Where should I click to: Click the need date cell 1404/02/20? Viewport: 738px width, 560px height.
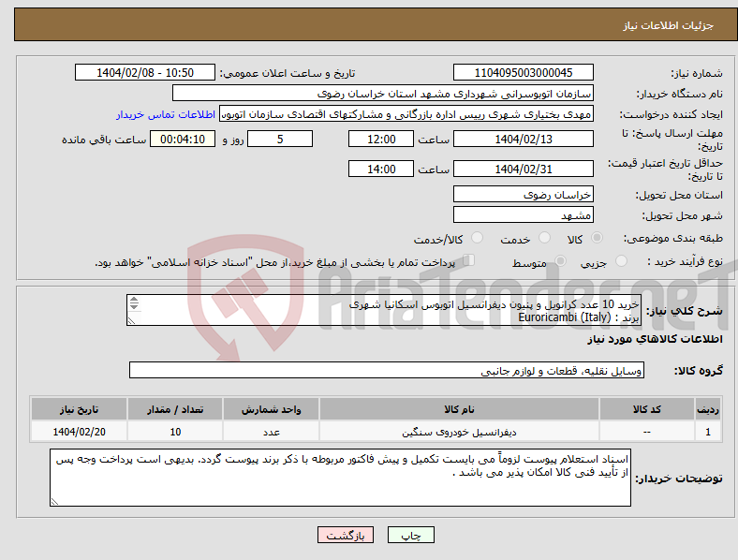79,432
